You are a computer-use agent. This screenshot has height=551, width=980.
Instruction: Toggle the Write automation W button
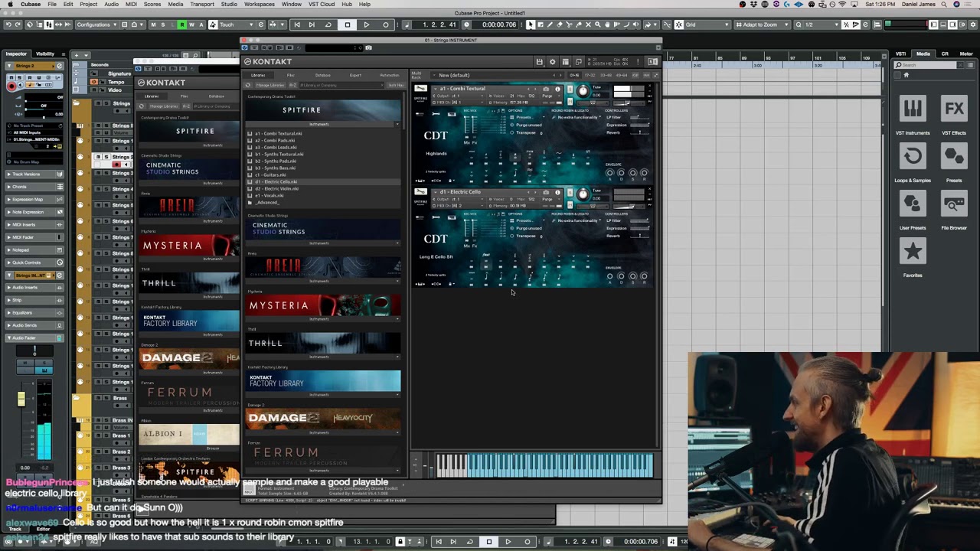(x=191, y=24)
